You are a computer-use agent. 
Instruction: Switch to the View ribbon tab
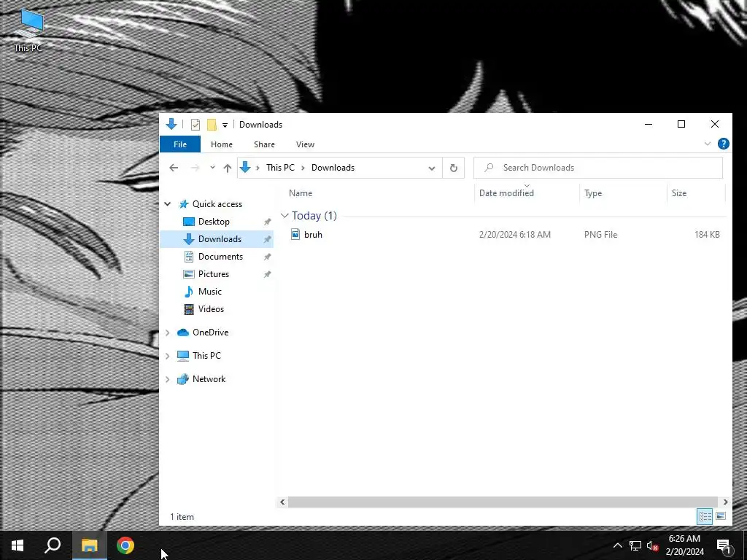click(x=305, y=144)
